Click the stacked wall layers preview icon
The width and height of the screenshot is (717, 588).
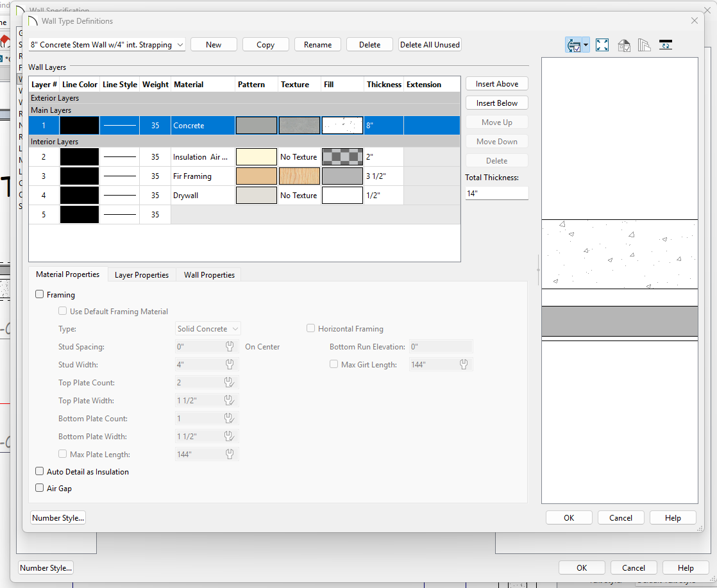coord(644,45)
